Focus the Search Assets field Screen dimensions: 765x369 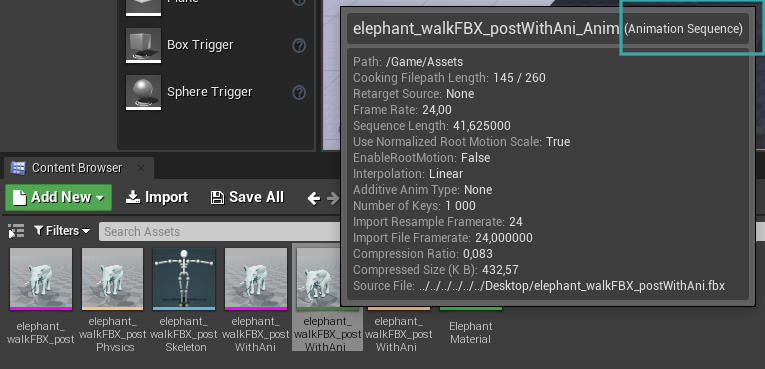[x=220, y=231]
